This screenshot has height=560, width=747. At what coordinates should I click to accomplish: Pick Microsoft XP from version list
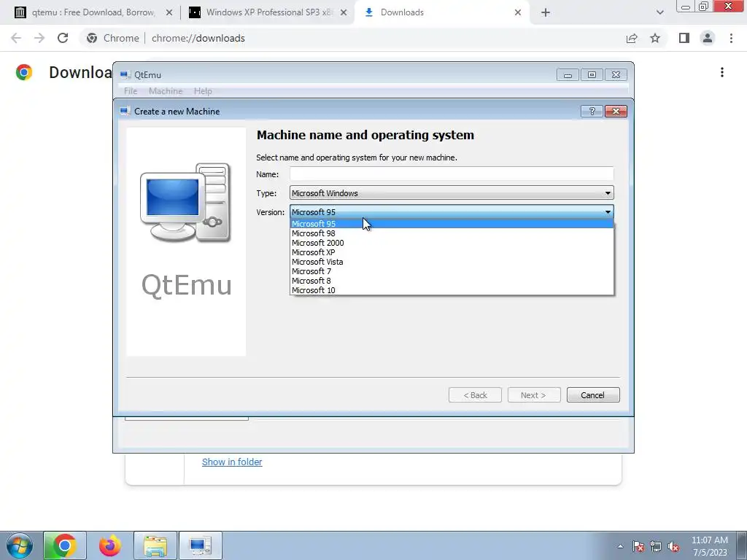(x=452, y=252)
